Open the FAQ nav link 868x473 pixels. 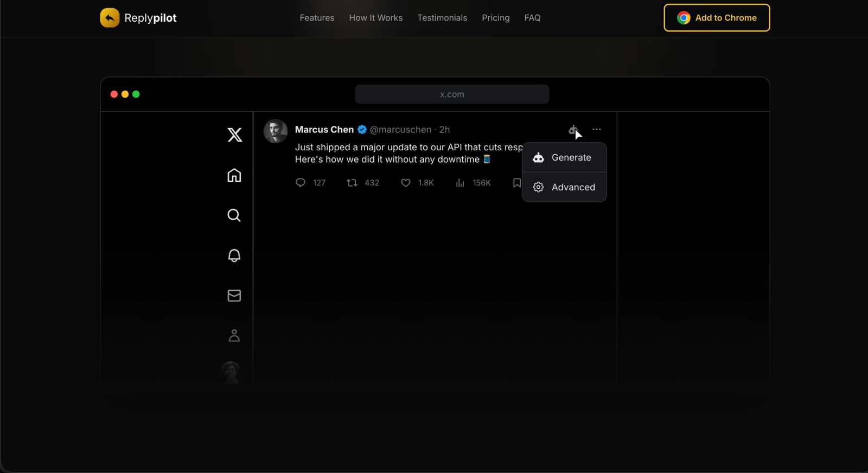pyautogui.click(x=533, y=18)
